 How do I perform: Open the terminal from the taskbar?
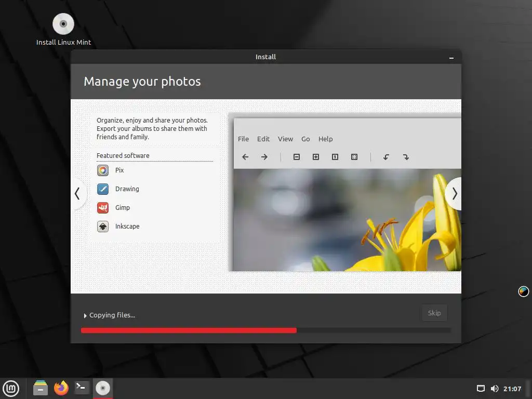point(82,388)
